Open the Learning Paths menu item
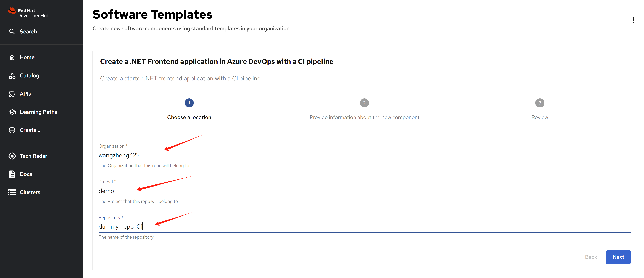 pos(38,112)
